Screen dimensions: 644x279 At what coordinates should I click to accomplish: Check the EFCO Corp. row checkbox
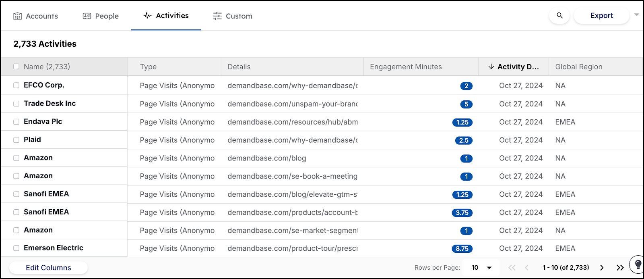coord(16,85)
